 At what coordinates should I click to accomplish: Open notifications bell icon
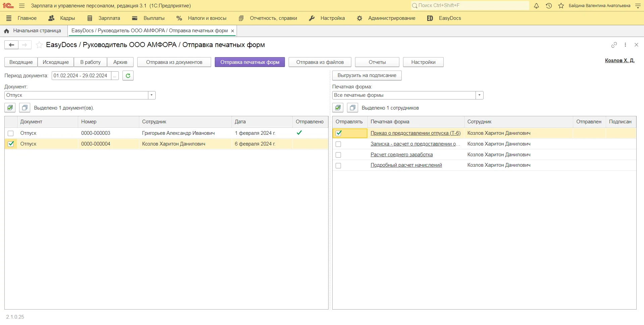(536, 6)
